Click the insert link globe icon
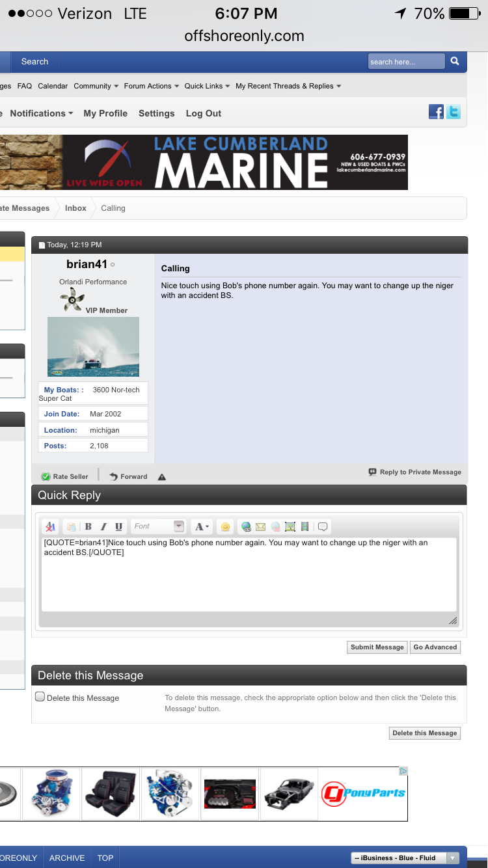Screen dimensions: 488x868 tap(246, 526)
